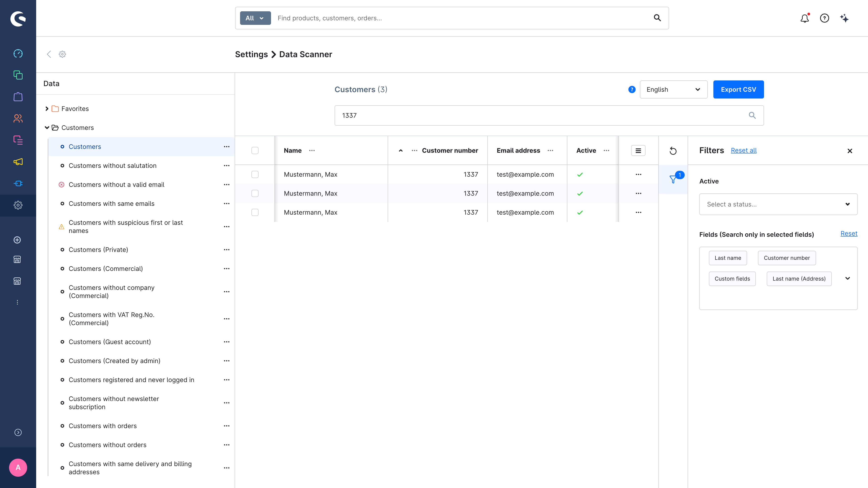Click the refresh icon beside the grid
This screenshot has height=488, width=868.
click(673, 150)
